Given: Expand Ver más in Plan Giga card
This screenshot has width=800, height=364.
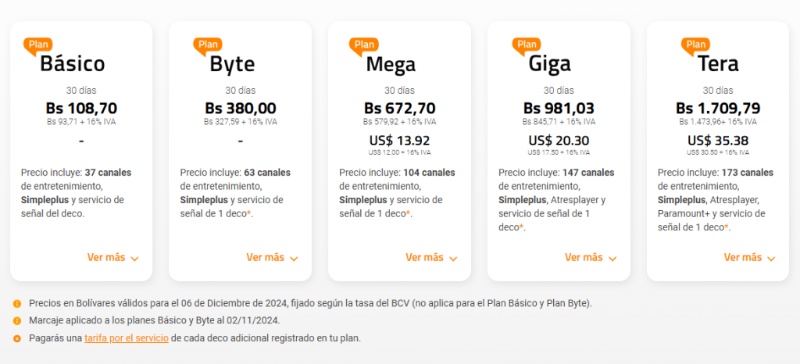Looking at the screenshot, I should (590, 258).
